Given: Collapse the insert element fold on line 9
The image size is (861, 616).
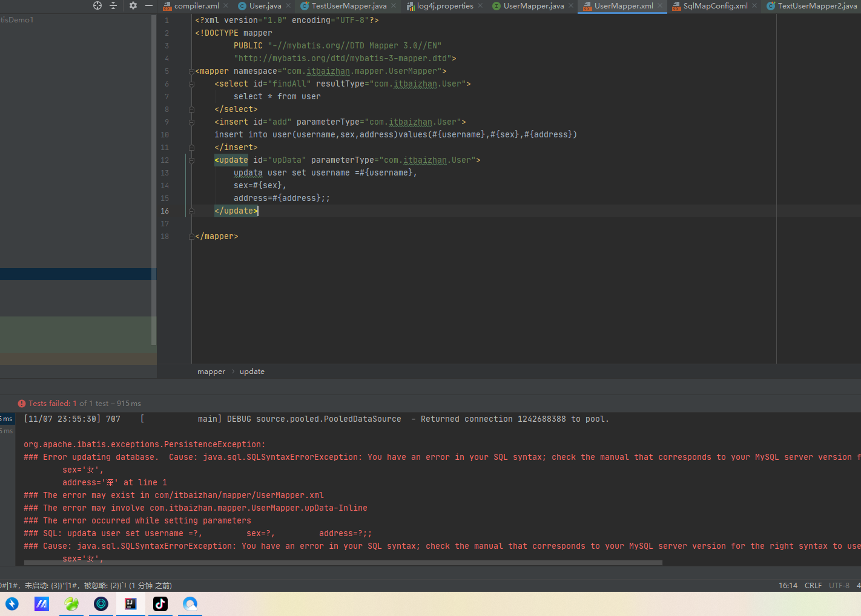Looking at the screenshot, I should click(x=191, y=122).
